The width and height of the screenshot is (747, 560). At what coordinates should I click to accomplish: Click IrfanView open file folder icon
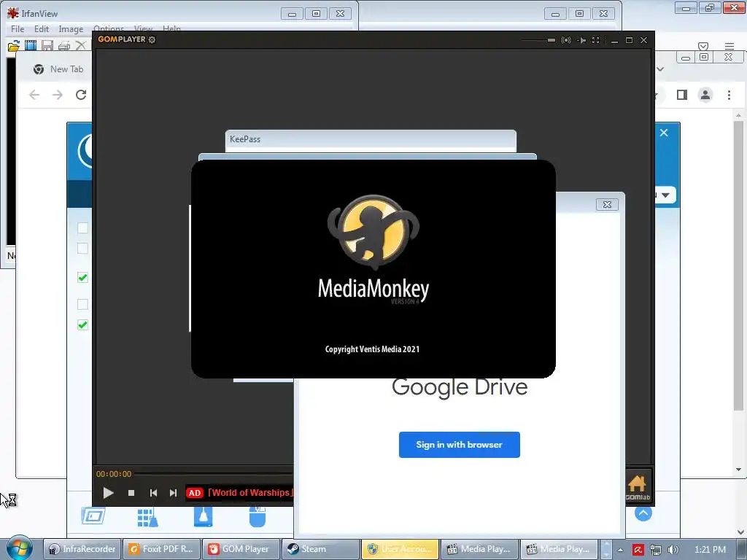(x=14, y=46)
